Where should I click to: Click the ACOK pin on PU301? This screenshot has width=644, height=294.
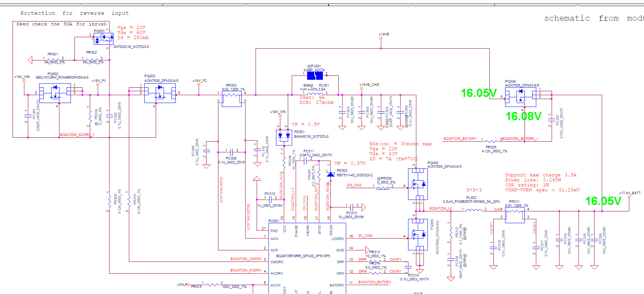(x=276, y=285)
